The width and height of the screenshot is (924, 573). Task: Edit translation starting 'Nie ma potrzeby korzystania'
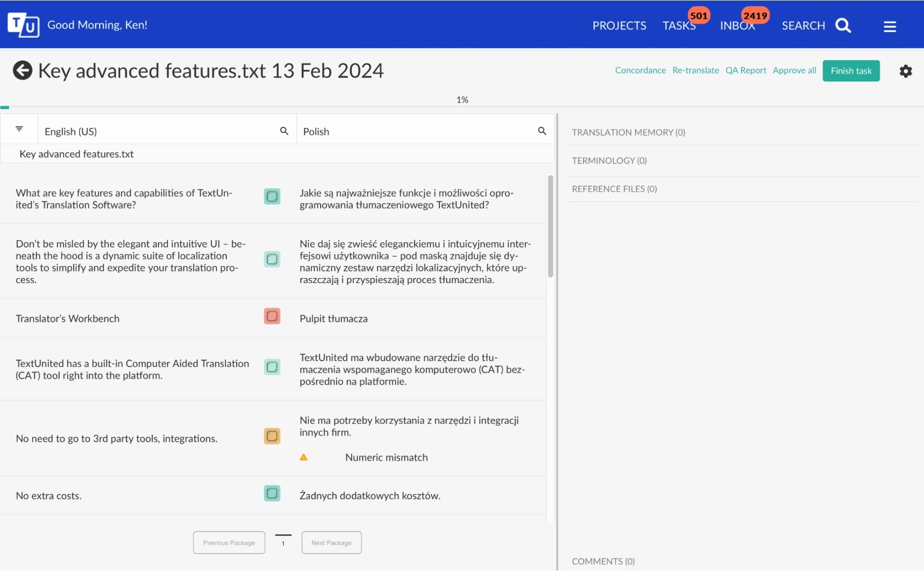click(x=409, y=426)
